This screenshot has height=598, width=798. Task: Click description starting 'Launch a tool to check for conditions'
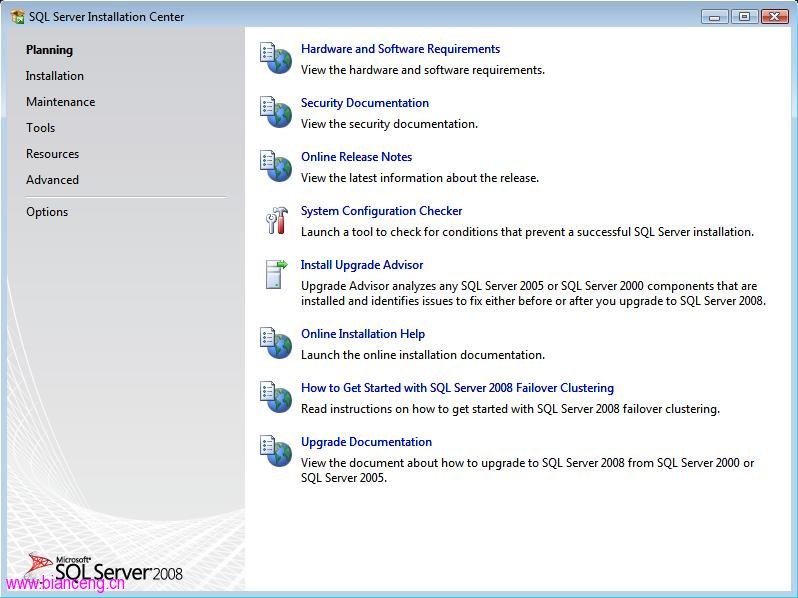527,232
